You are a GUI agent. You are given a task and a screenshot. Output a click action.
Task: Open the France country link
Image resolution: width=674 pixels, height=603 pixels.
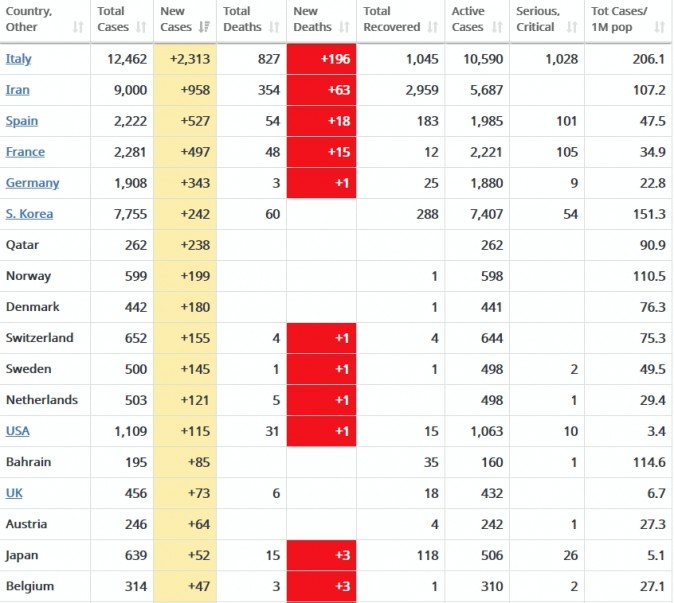coord(25,152)
